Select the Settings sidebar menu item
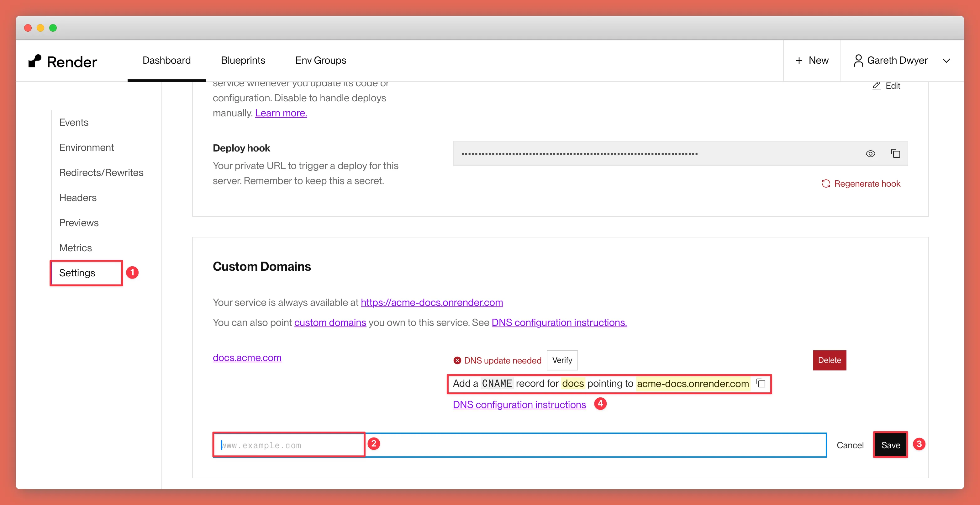980x505 pixels. [x=77, y=273]
